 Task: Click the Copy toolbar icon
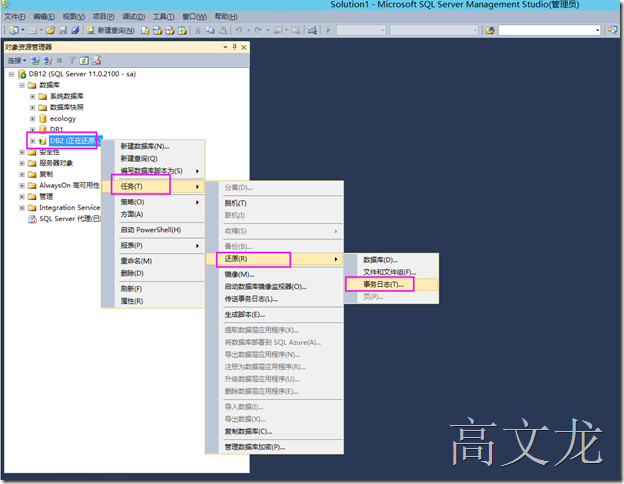[x=210, y=30]
